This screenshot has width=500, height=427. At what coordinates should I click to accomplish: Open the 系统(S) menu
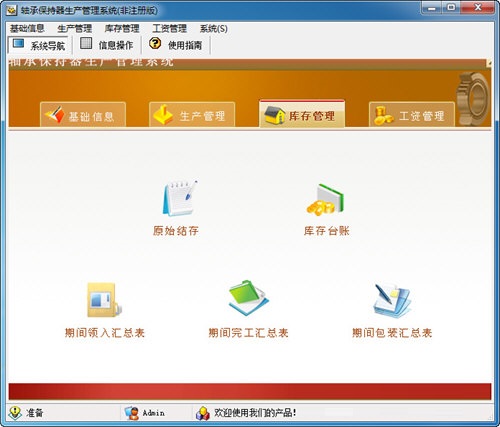click(x=214, y=29)
